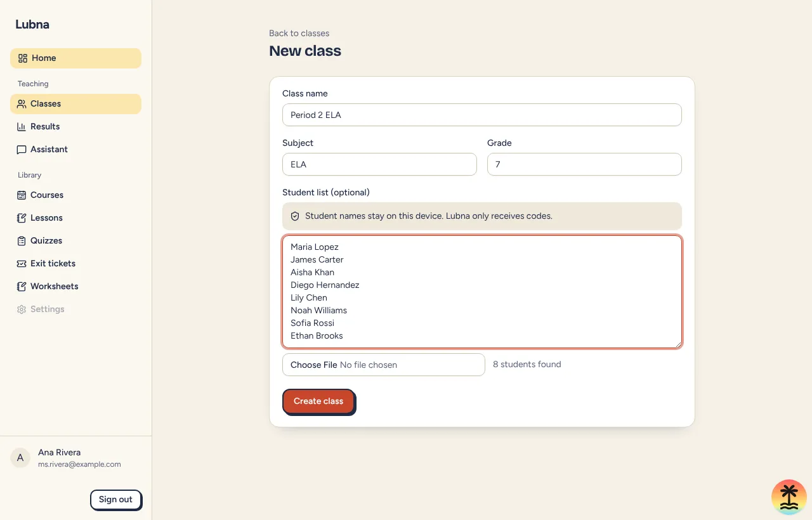Click the name Lily Chen in list
The height and width of the screenshot is (520, 812).
[309, 298]
